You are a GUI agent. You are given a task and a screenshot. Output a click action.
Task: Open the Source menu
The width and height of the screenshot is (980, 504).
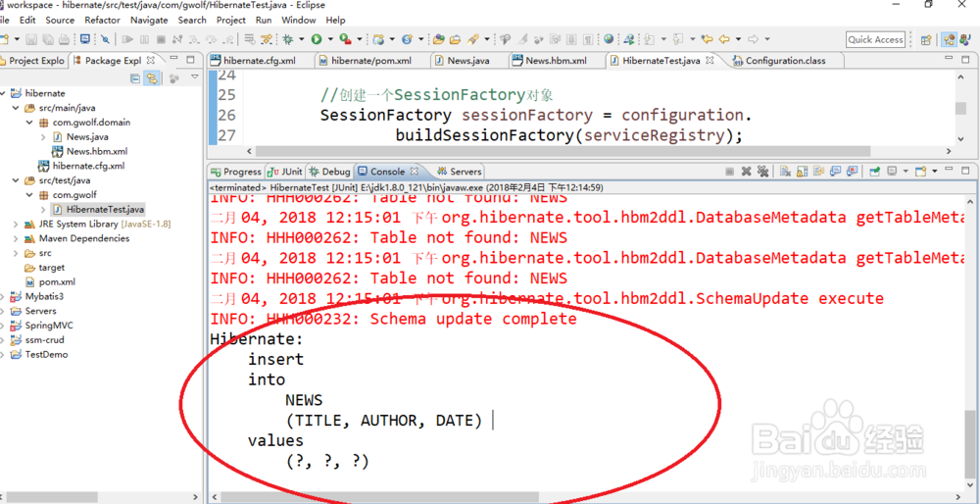tap(60, 20)
